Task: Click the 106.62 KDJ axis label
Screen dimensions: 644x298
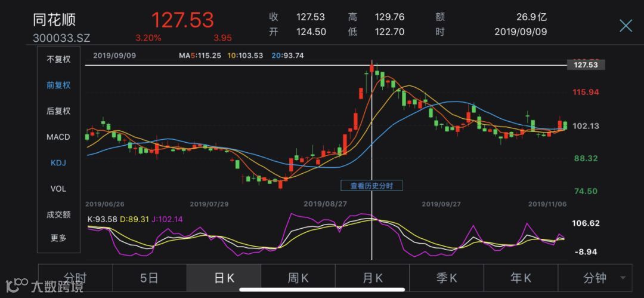Action: (x=586, y=223)
